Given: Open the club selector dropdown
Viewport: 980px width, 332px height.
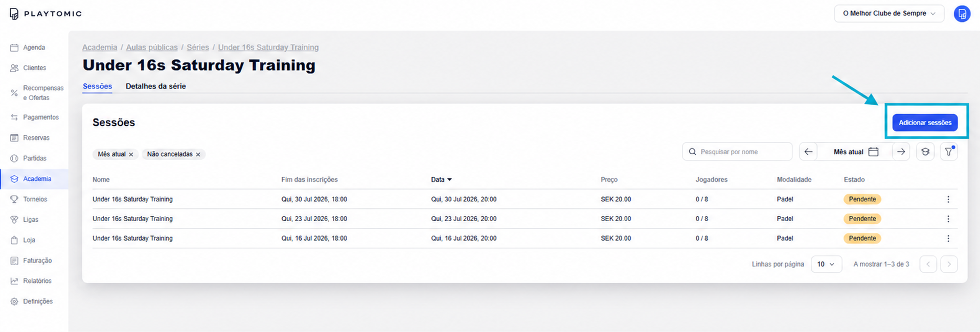Looking at the screenshot, I should coord(889,14).
